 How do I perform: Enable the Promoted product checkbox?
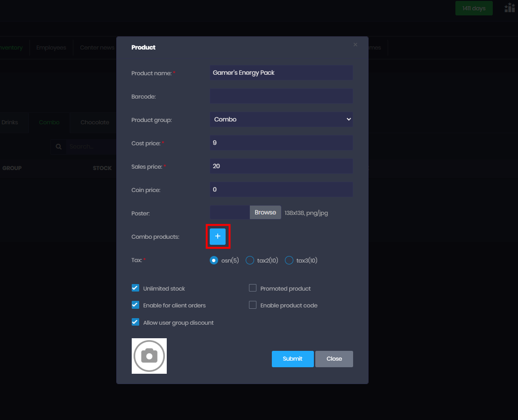253,288
